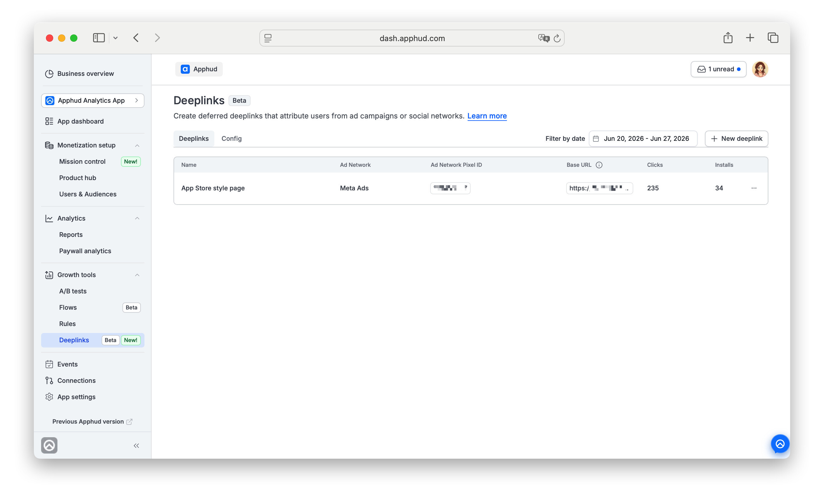Open App dashboard in sidebar
The height and width of the screenshot is (504, 824).
(x=75, y=121)
